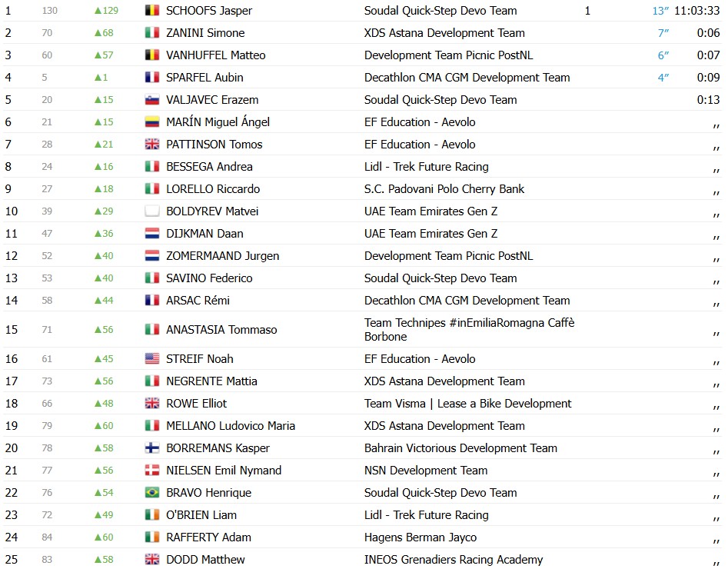Click the Italian flag beside LORELLO Riccardo
Screen dimensions: 728x569
(151, 189)
